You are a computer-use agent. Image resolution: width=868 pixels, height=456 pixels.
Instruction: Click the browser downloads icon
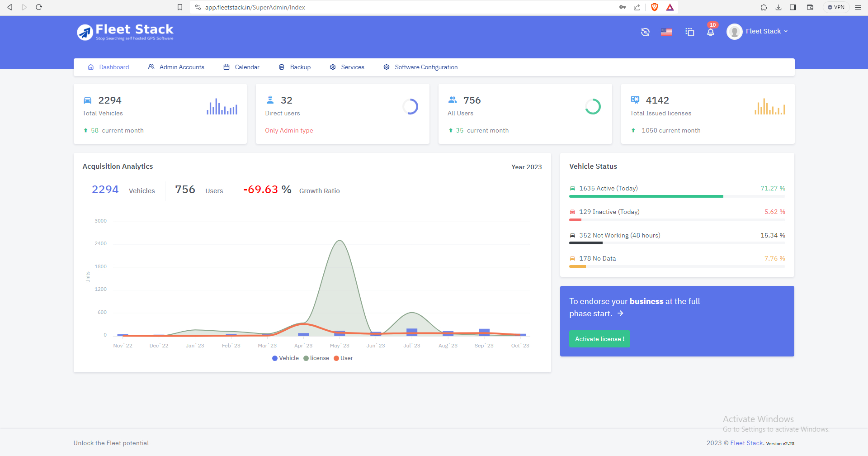[x=778, y=7]
